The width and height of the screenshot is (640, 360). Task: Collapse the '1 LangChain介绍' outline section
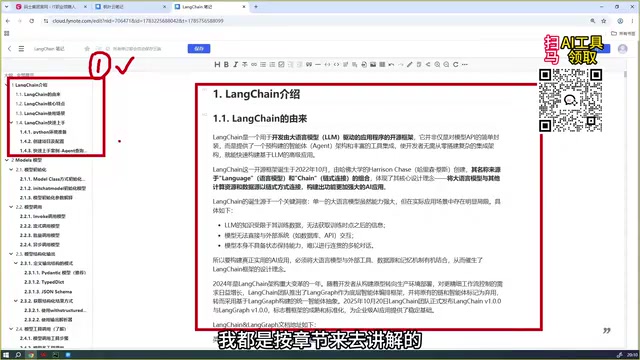7,85
